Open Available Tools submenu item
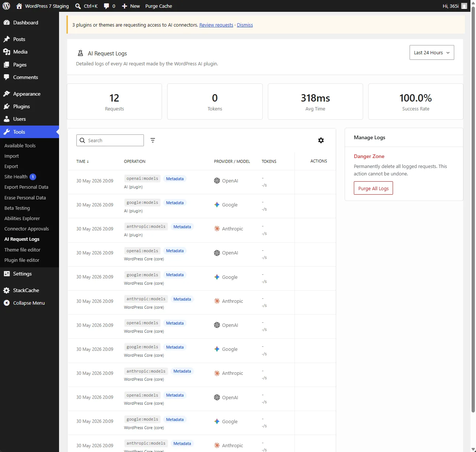The image size is (476, 452). [20, 145]
